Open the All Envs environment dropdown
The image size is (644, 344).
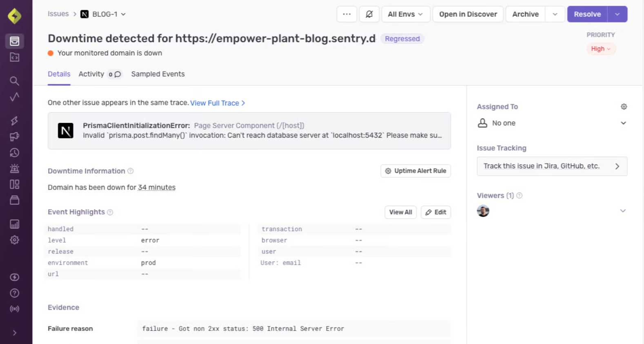click(405, 14)
